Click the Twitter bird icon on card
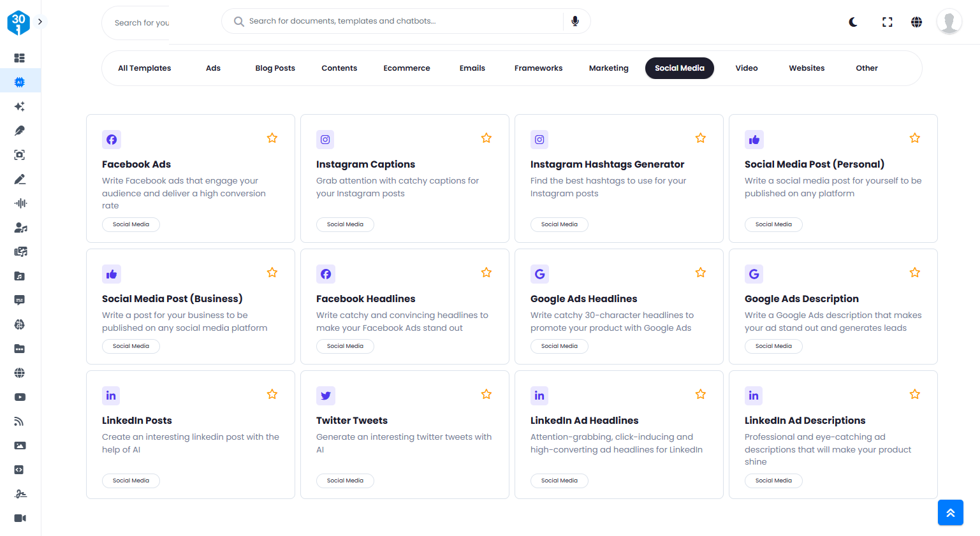980x536 pixels. 326,396
